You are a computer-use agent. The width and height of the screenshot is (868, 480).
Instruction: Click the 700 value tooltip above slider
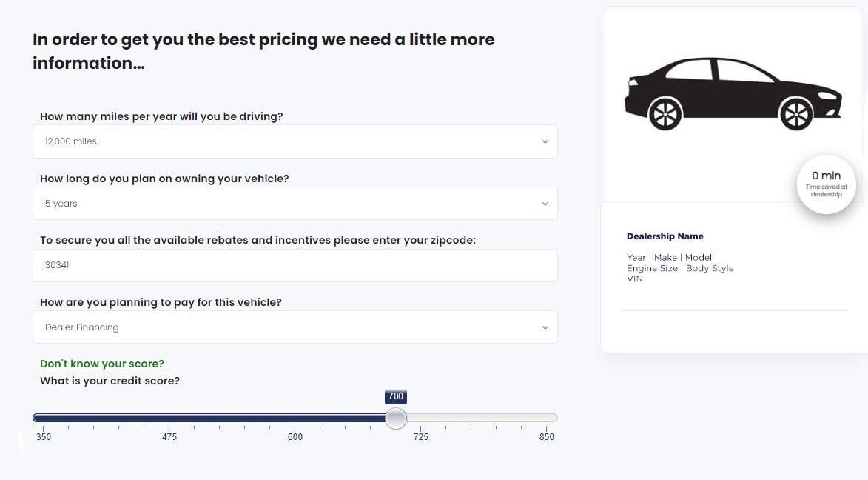coord(396,397)
